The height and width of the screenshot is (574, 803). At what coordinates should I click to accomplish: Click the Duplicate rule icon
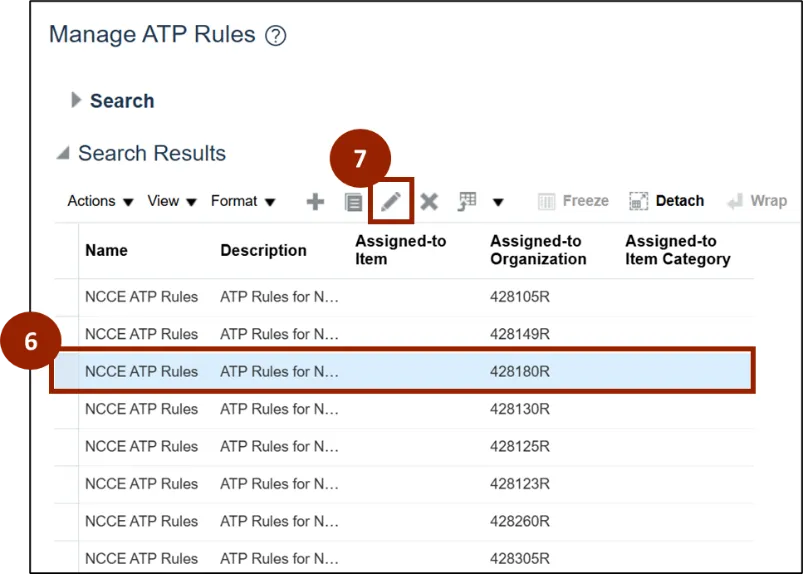pos(353,202)
